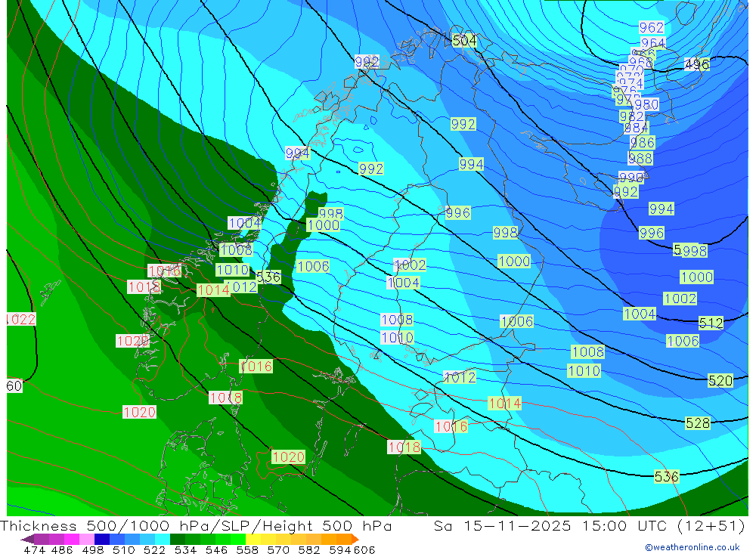
Task: Click the 496 height contour label
Action: (x=697, y=64)
